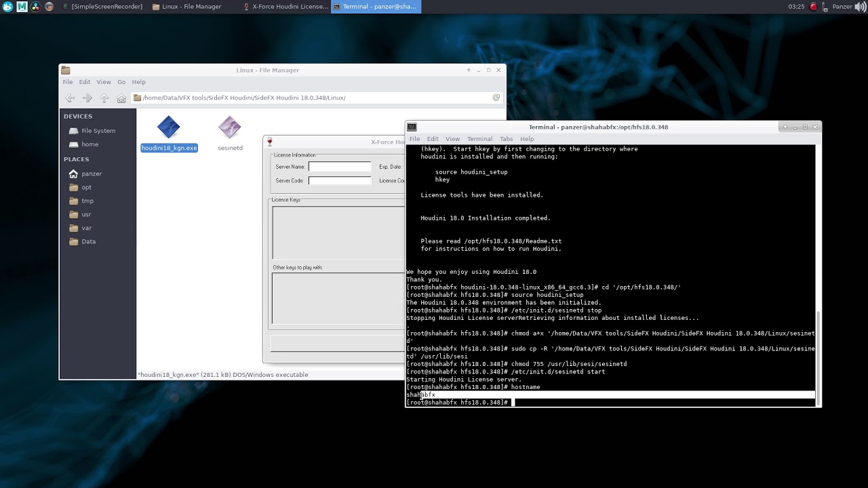Open the Edit menu in File Manager

coord(85,82)
